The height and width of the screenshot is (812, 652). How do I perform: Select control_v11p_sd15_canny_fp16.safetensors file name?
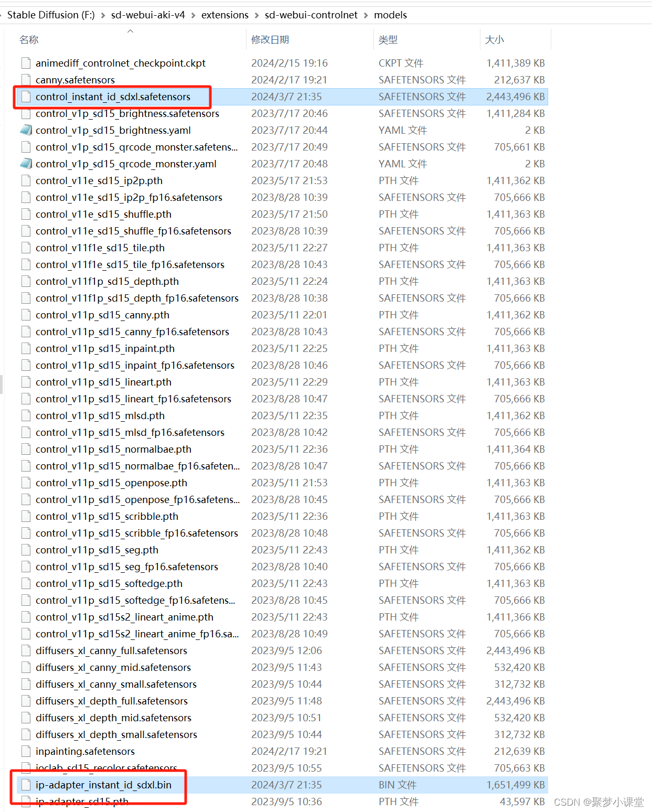click(x=132, y=332)
